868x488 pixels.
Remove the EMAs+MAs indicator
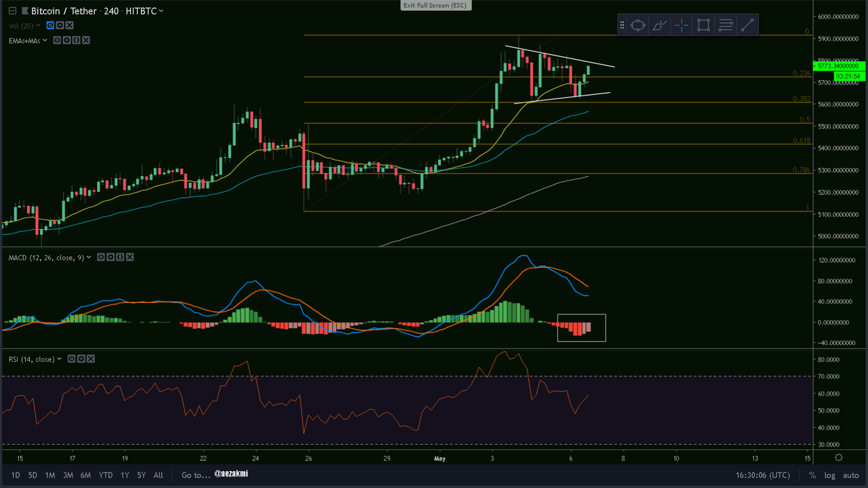tap(85, 41)
